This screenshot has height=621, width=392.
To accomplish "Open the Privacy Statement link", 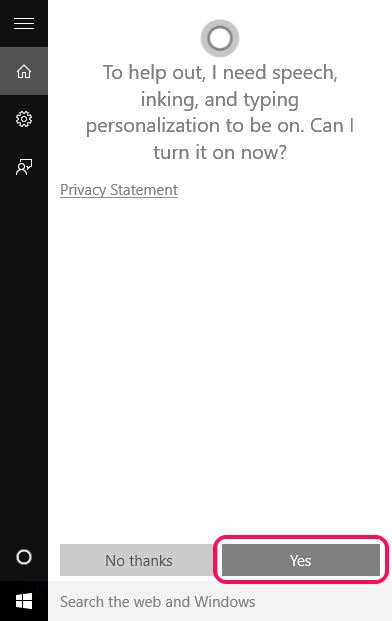I will pos(119,190).
